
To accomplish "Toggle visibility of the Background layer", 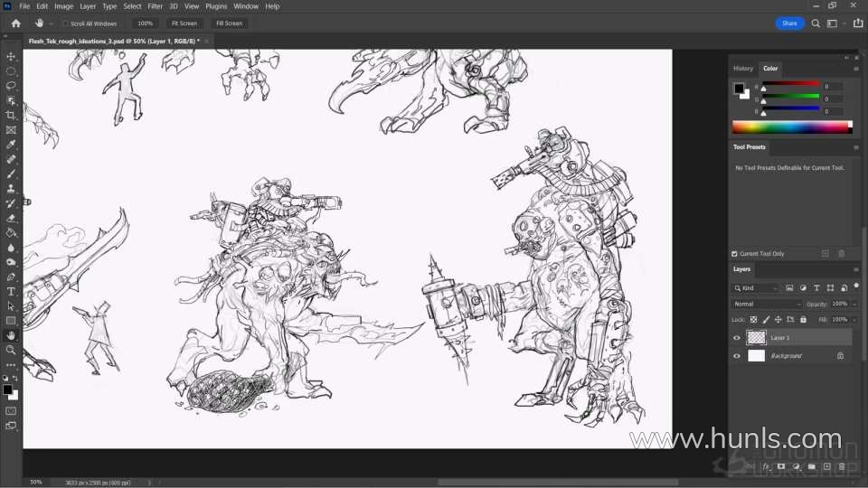I will [x=737, y=356].
